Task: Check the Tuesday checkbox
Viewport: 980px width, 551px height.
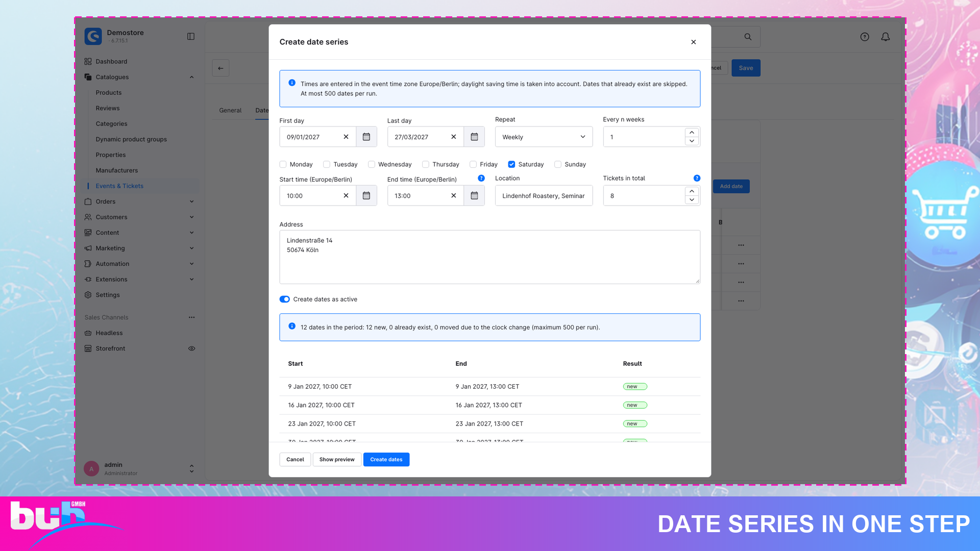Action: point(327,164)
